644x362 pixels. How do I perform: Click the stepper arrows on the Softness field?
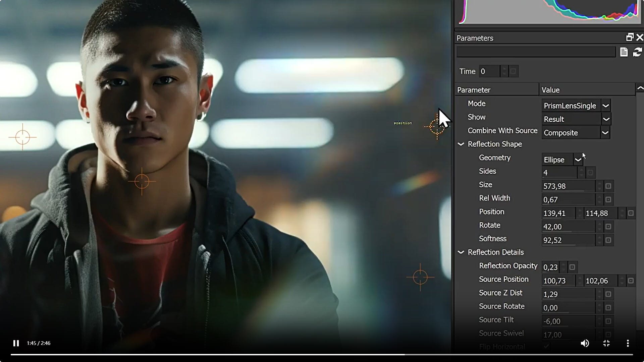[x=599, y=240]
